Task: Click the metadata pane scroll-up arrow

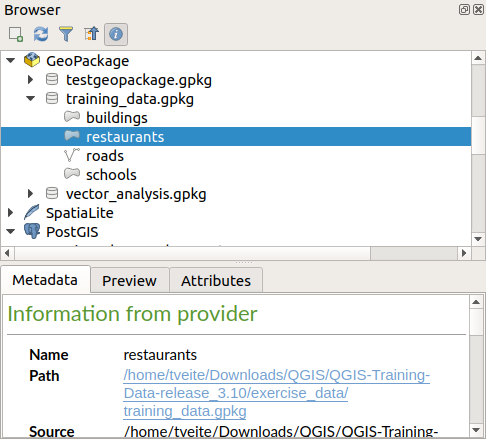Action: (x=476, y=302)
